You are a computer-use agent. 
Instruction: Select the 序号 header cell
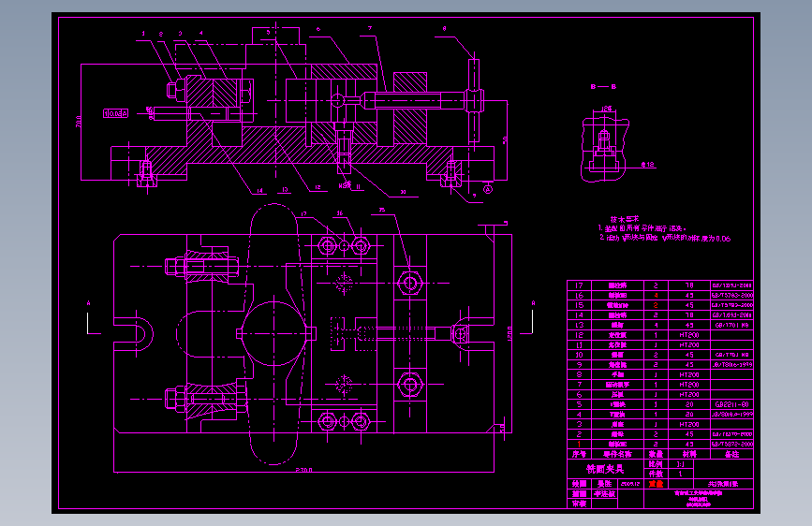click(579, 454)
